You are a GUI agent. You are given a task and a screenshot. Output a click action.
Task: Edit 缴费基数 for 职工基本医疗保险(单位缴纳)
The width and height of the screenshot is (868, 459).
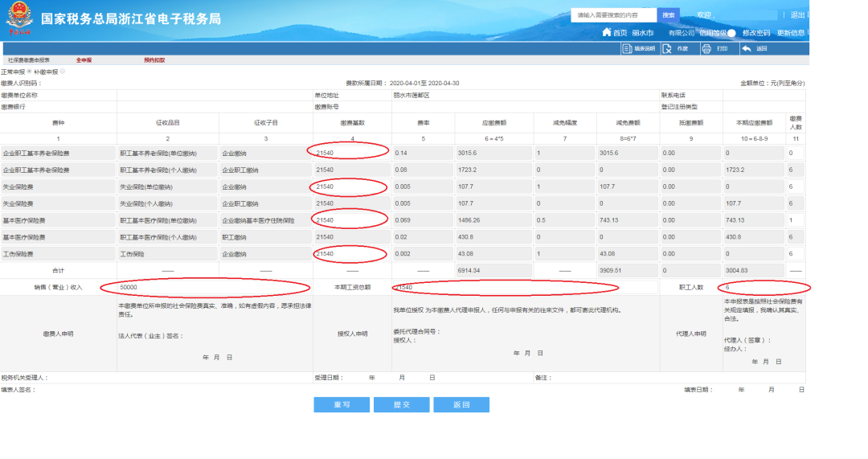point(351,220)
